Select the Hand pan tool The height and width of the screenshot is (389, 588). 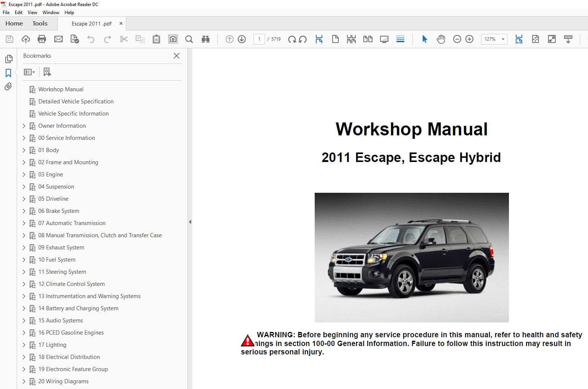click(x=441, y=39)
